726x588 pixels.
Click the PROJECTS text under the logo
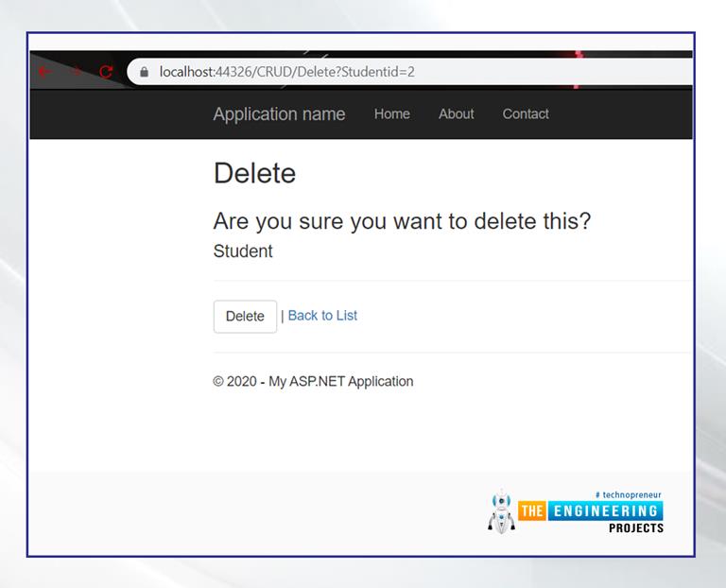tap(635, 527)
